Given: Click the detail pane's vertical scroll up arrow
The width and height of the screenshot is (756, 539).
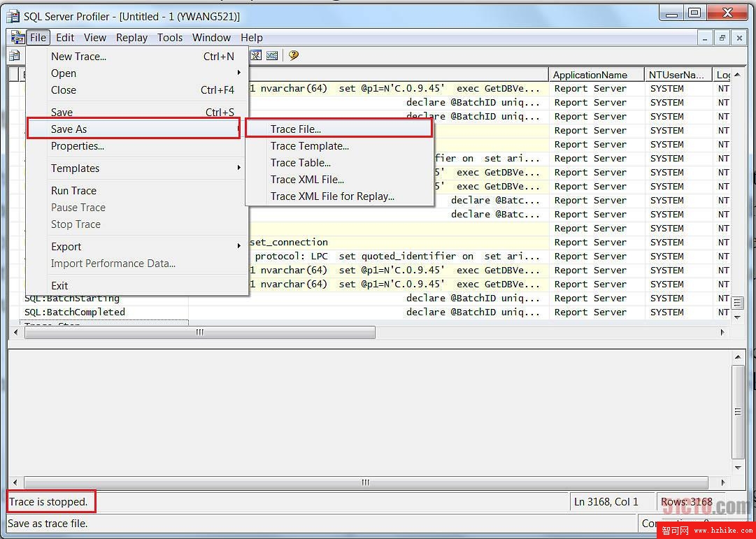Looking at the screenshot, I should 738,357.
